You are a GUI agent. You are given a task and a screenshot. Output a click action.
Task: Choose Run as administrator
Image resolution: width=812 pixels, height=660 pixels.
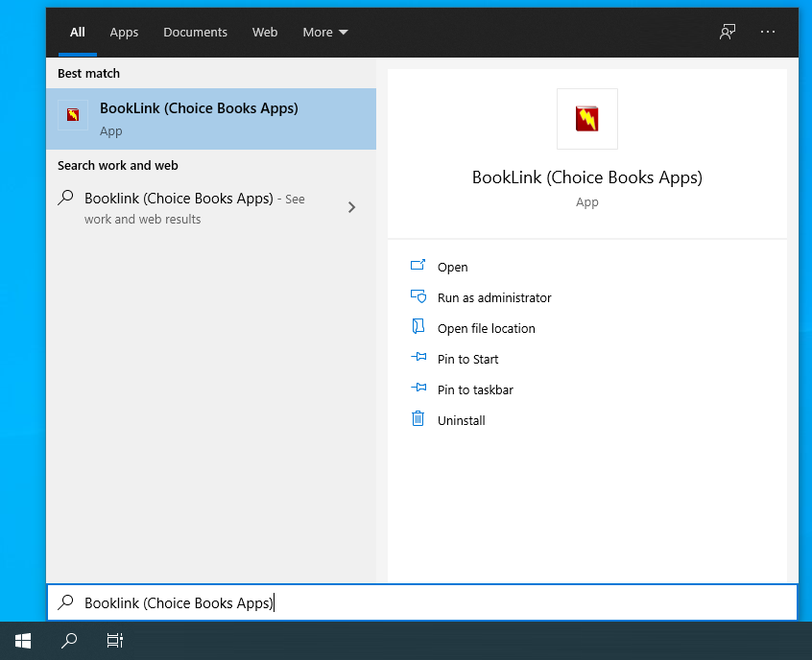point(494,297)
